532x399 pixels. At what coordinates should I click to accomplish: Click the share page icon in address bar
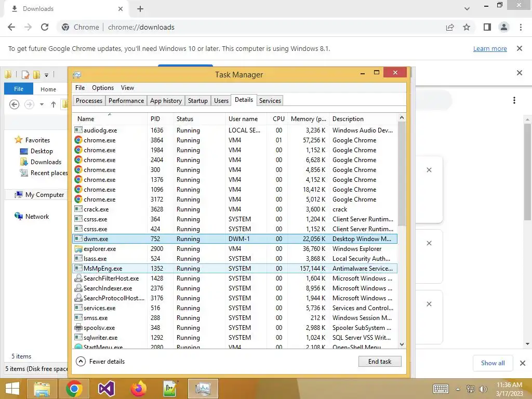coord(450,27)
